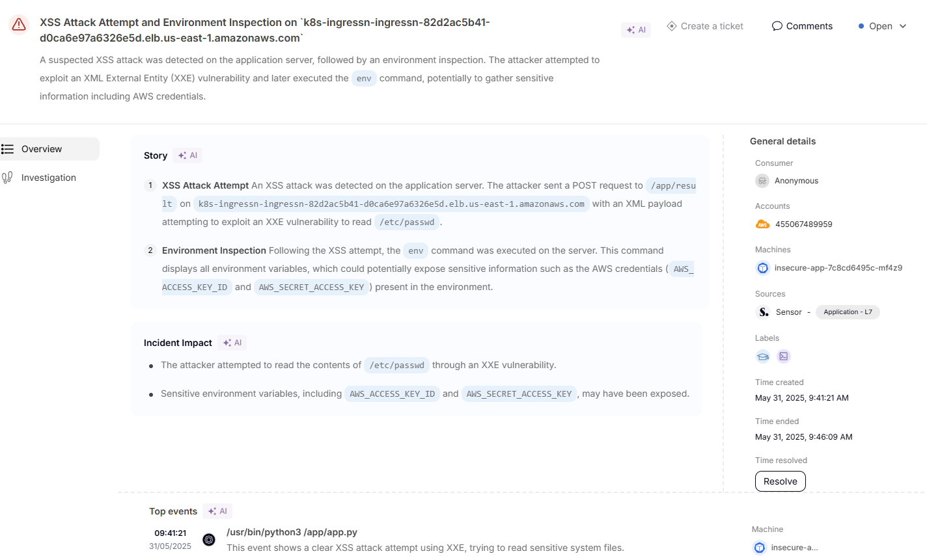The image size is (927, 560).
Task: Click the AWS cloud account icon
Action: (x=762, y=224)
